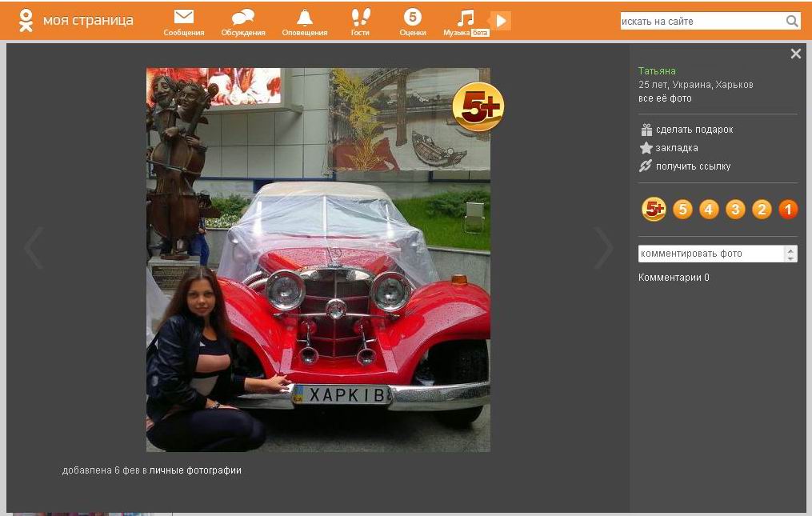Open Обсуждения chat bubbles icon
Image resolution: width=812 pixels, height=516 pixels.
point(242,17)
